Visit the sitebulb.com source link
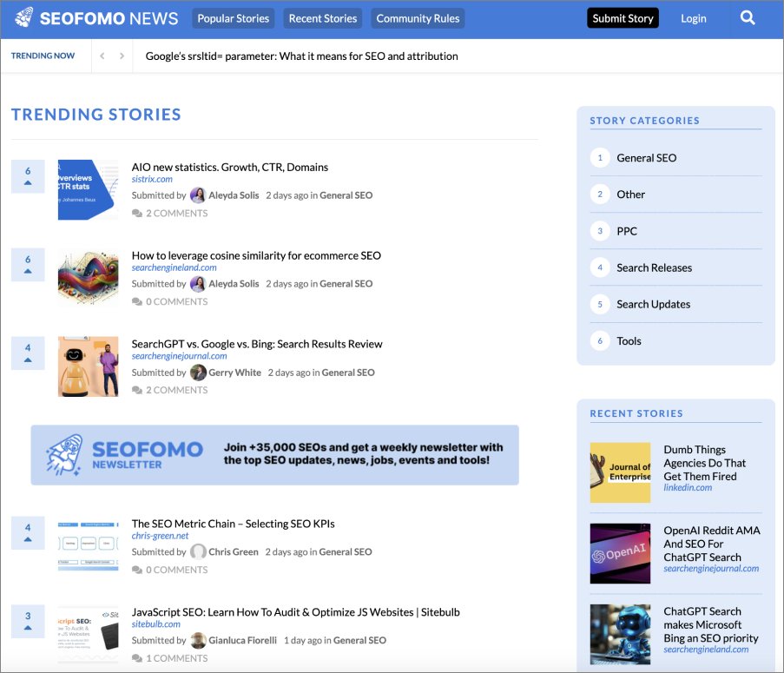 pos(156,624)
